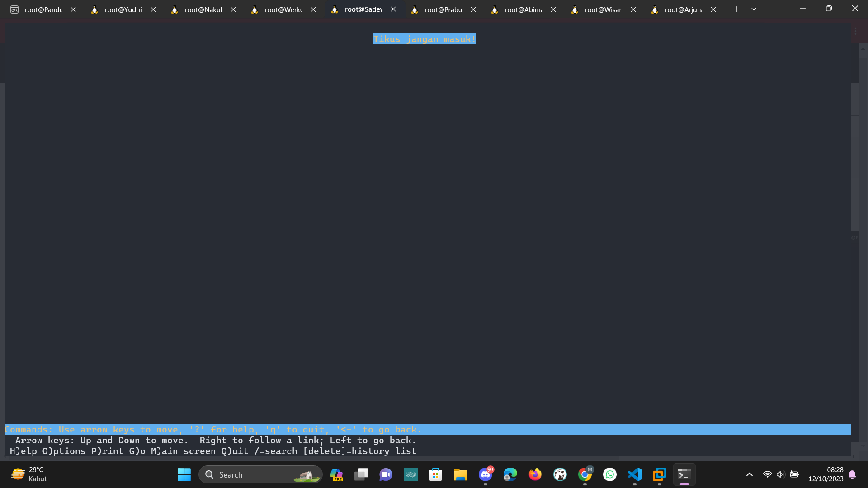
Task: Select the root@Arjuna session tab
Action: 683,9
